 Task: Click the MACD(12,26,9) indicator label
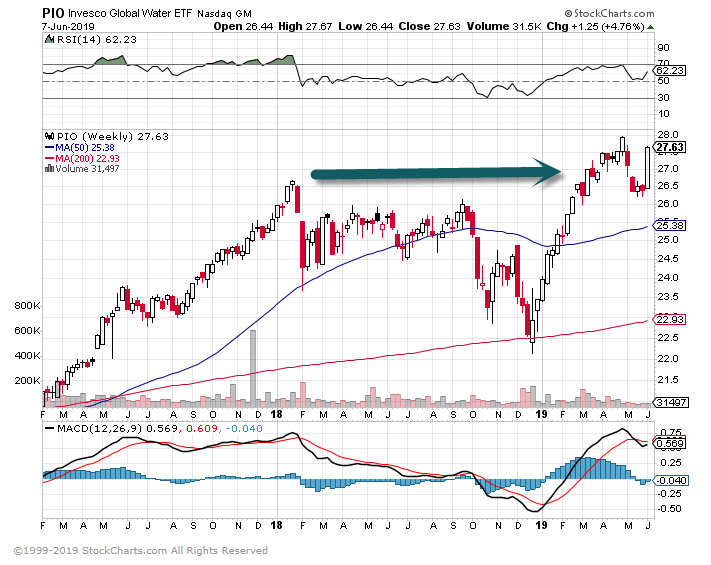tap(99, 429)
